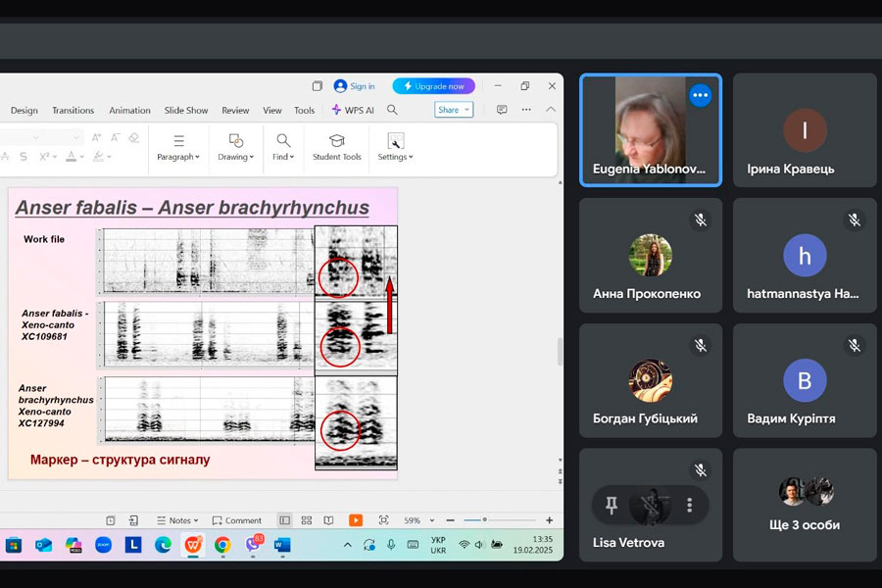Toggle normal view in status bar
The image size is (882, 588).
pyautogui.click(x=284, y=520)
